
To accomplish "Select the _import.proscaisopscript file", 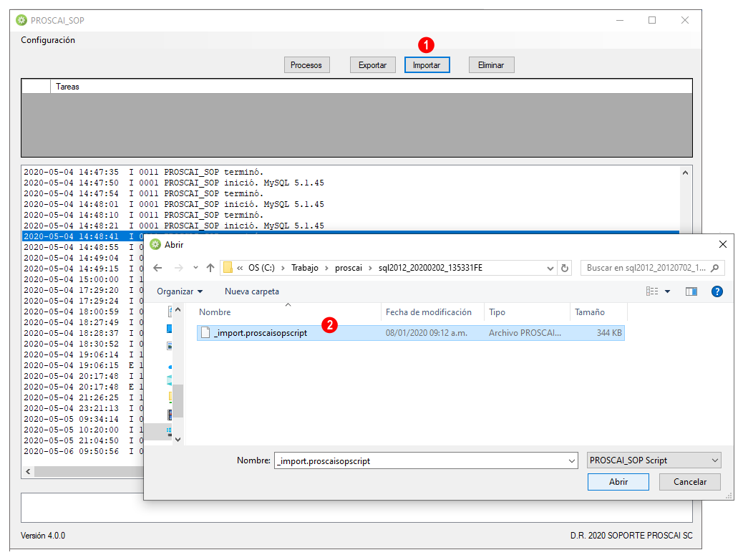I will (410, 333).
